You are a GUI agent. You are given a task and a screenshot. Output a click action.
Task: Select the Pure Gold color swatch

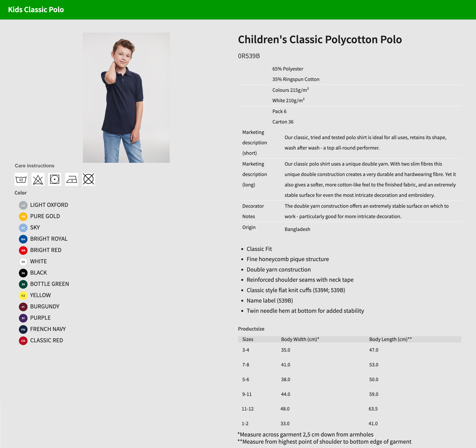tap(23, 217)
